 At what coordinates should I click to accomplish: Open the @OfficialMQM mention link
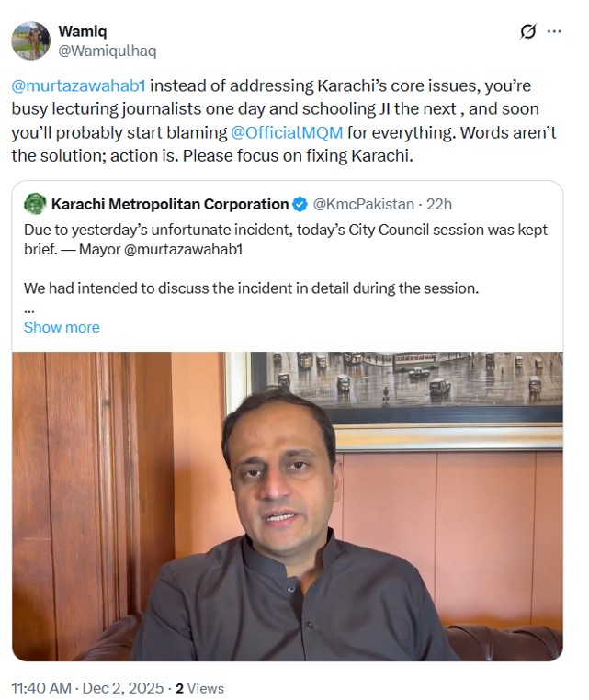287,132
